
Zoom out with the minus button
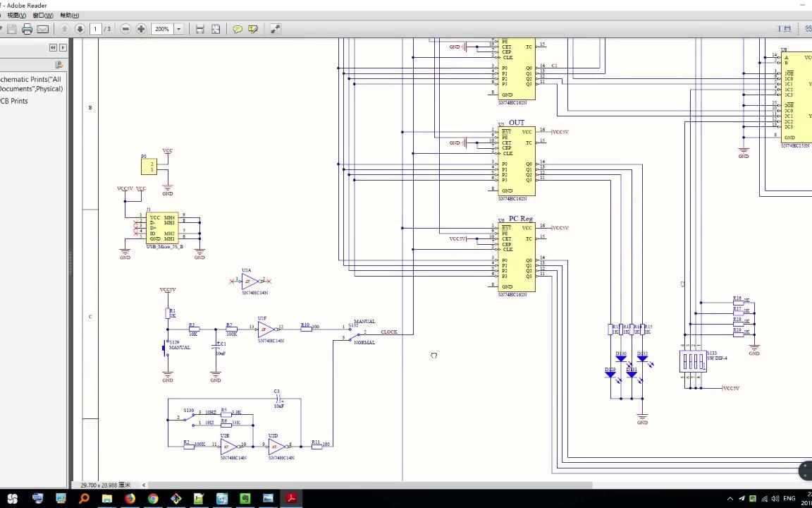point(125,29)
